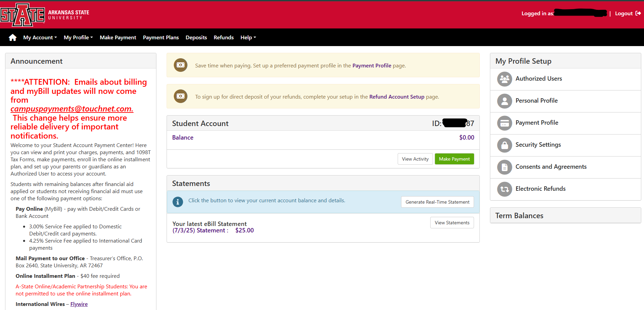The image size is (644, 310).
Task: Click the Announcement panel heading
Action: [37, 61]
